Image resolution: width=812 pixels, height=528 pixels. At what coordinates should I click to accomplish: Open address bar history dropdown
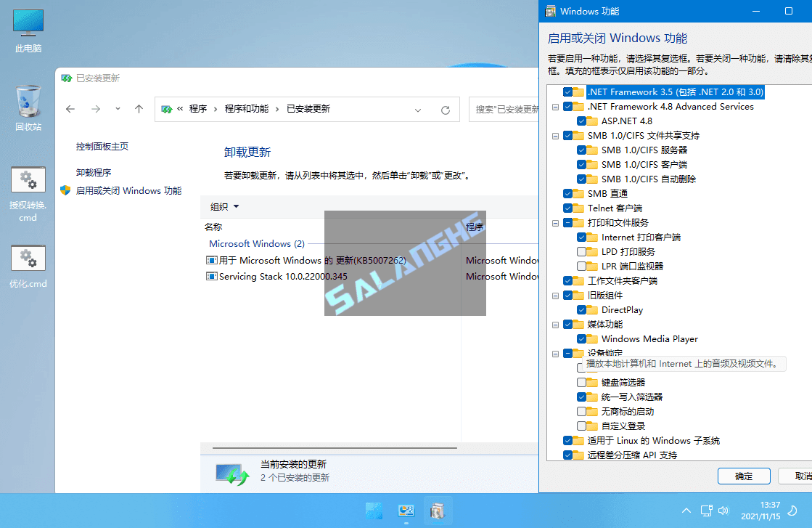(x=418, y=110)
